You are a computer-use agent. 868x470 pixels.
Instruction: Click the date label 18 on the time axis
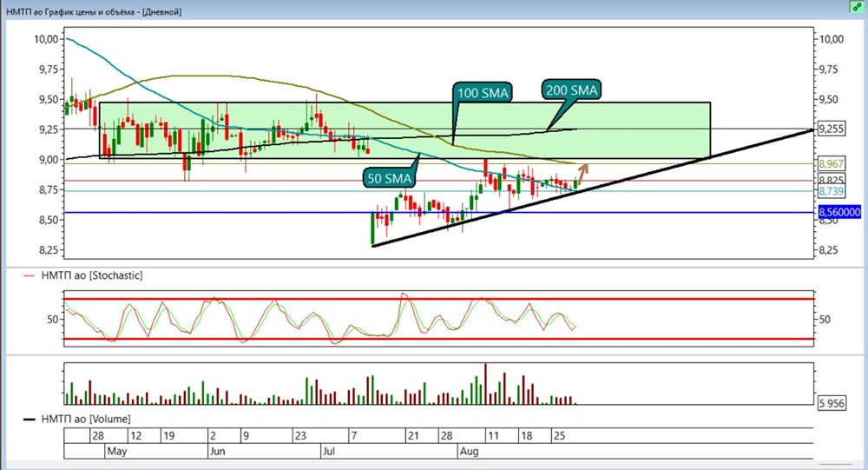527,435
